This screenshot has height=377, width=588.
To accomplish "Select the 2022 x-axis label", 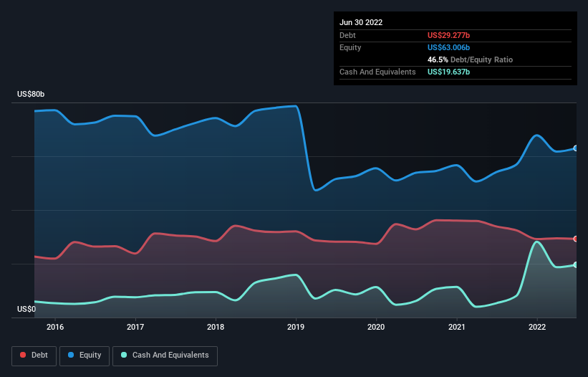I will click(537, 327).
